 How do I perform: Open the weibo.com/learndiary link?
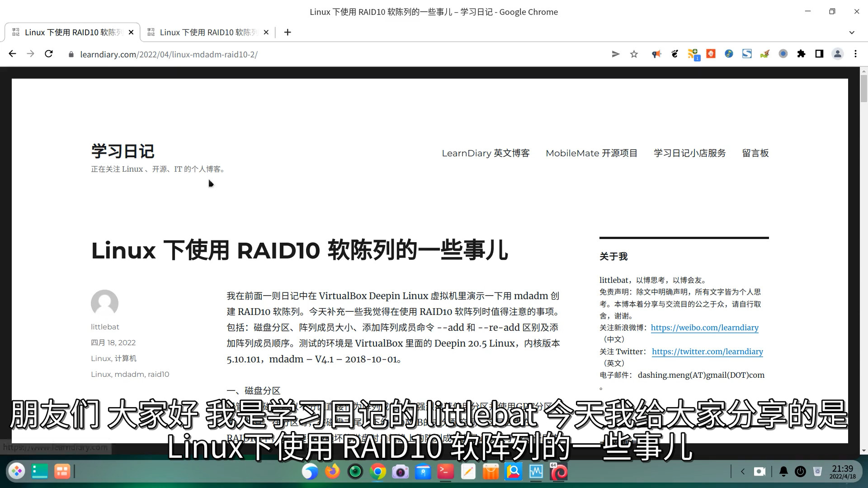pyautogui.click(x=704, y=328)
